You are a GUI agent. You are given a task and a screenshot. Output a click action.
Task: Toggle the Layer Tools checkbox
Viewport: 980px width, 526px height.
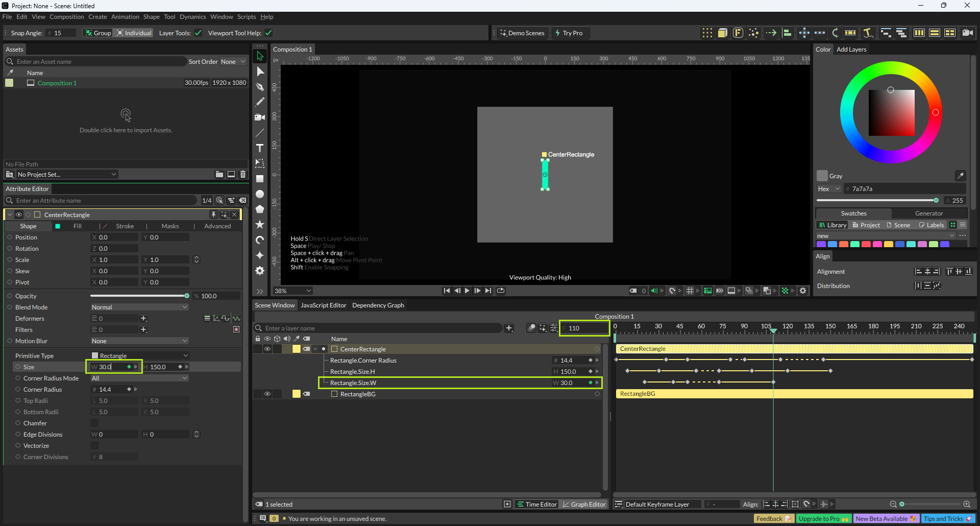pyautogui.click(x=198, y=33)
